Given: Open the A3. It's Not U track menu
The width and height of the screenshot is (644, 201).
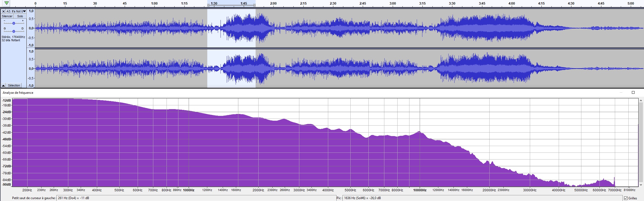Looking at the screenshot, I should click(16, 11).
